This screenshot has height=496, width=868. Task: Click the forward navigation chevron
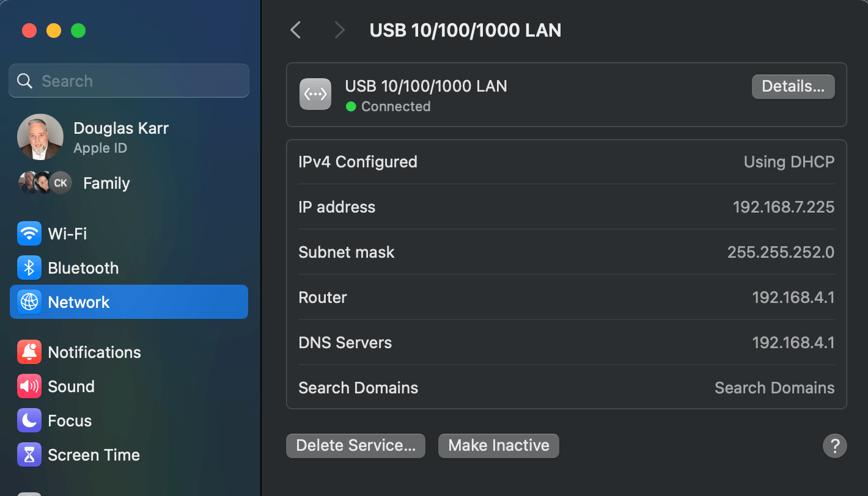(x=339, y=29)
